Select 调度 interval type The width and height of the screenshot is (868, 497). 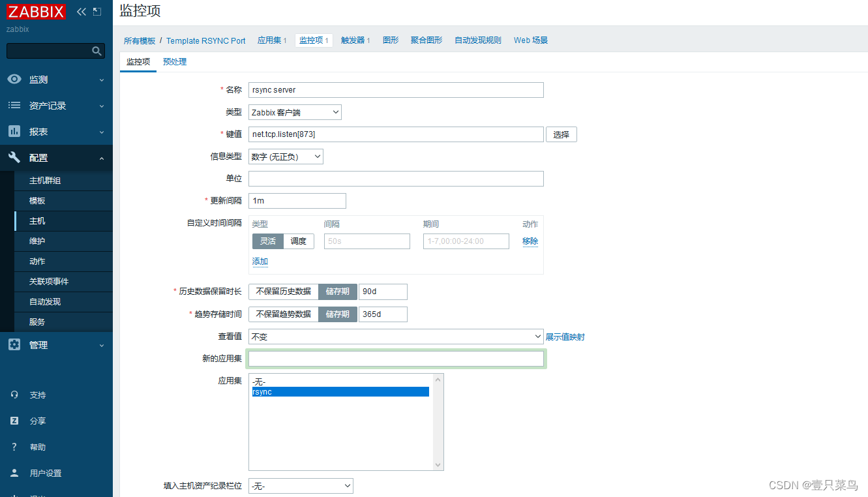299,241
